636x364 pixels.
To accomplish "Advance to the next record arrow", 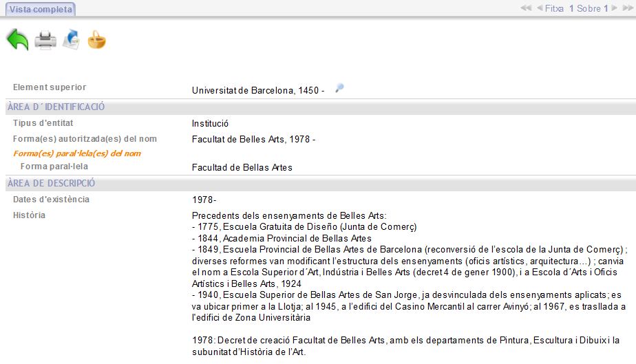I will click(615, 8).
